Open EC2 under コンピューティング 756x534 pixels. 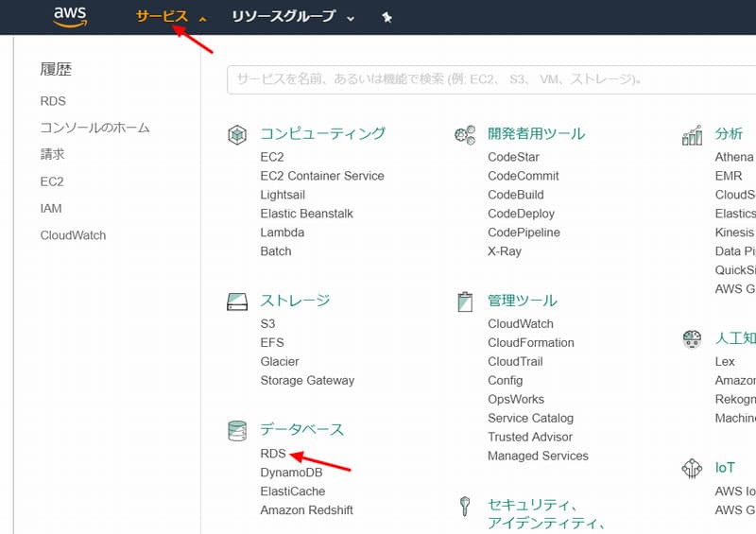272,157
